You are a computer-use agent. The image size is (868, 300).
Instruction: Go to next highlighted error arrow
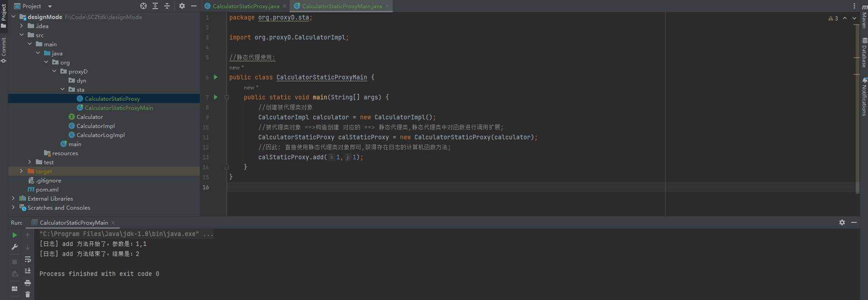click(x=854, y=18)
